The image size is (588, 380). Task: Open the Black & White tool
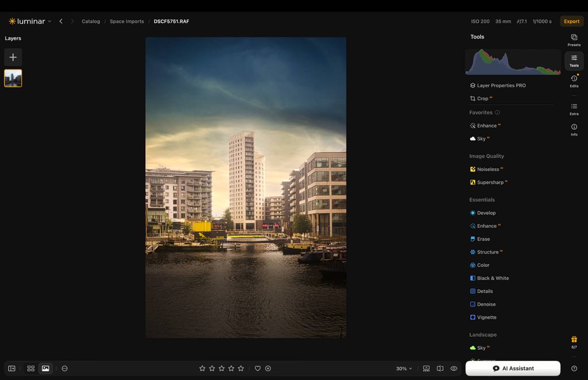pyautogui.click(x=489, y=278)
